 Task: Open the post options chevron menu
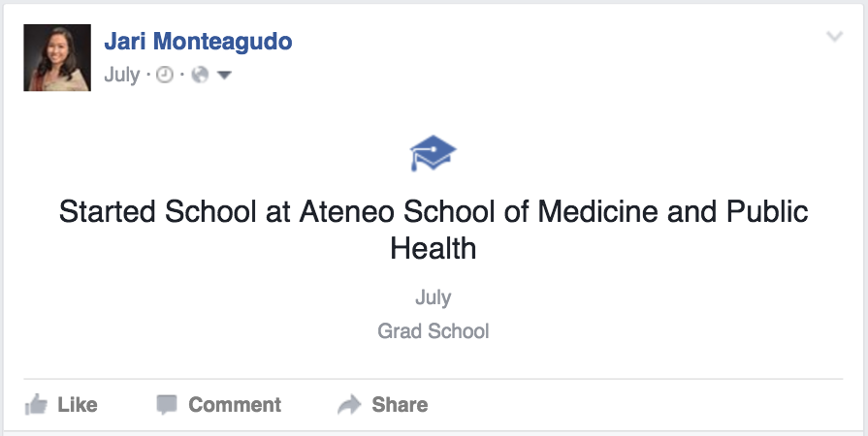point(834,38)
